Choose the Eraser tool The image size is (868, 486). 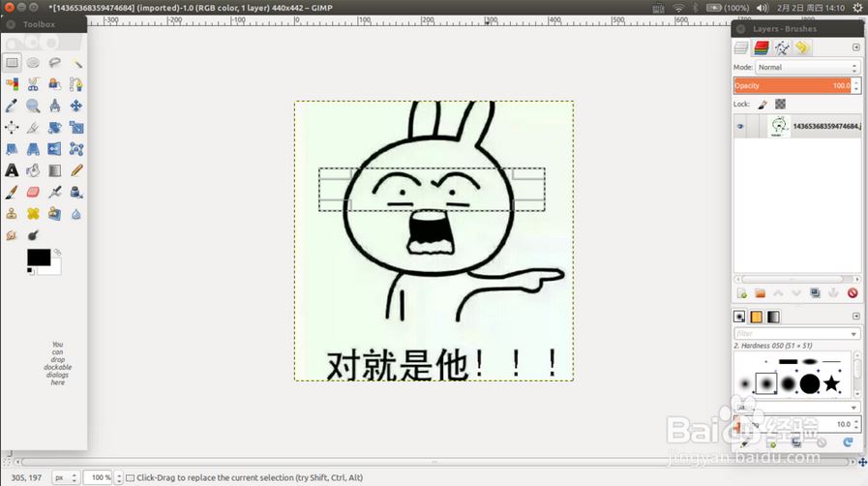click(33, 192)
